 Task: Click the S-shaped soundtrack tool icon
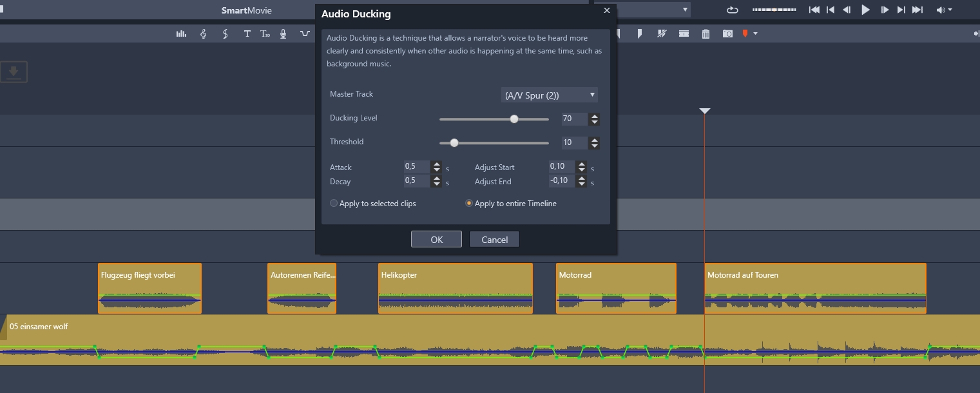[225, 34]
